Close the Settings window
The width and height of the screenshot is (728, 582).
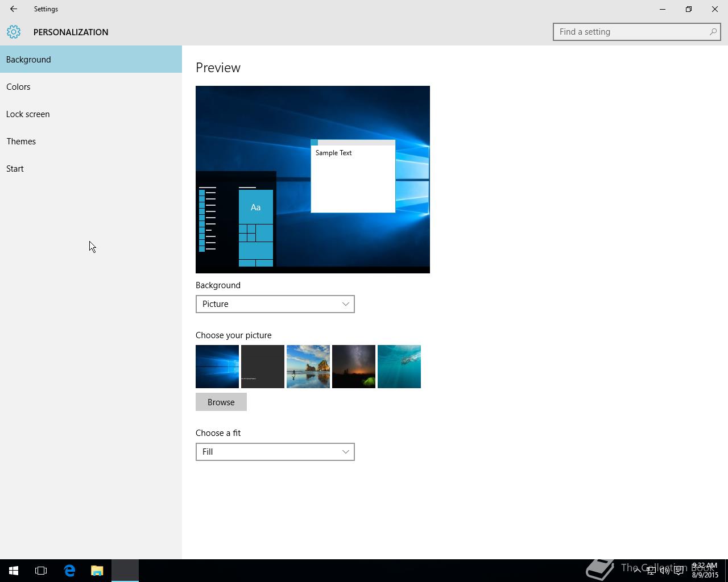[715, 9]
